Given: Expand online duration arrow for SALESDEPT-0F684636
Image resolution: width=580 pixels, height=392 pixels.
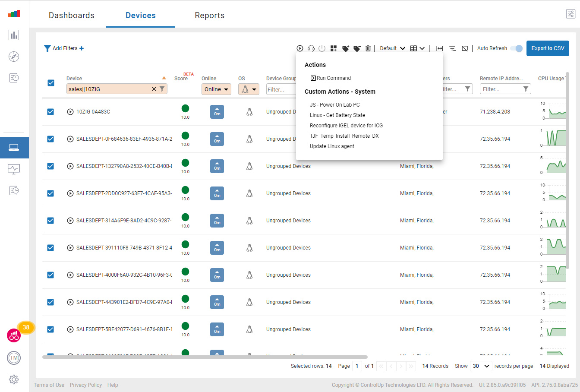Looking at the screenshot, I should pyautogui.click(x=217, y=139).
